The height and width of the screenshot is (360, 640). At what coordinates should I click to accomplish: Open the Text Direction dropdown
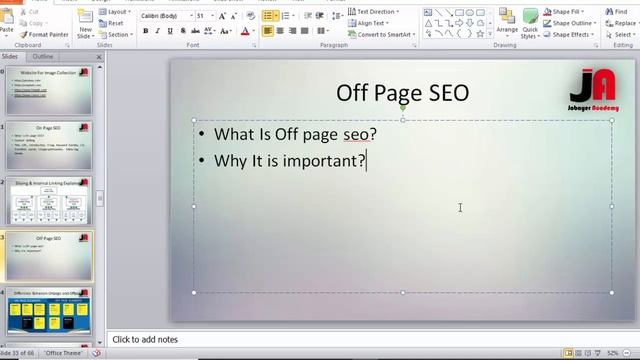coord(373,12)
